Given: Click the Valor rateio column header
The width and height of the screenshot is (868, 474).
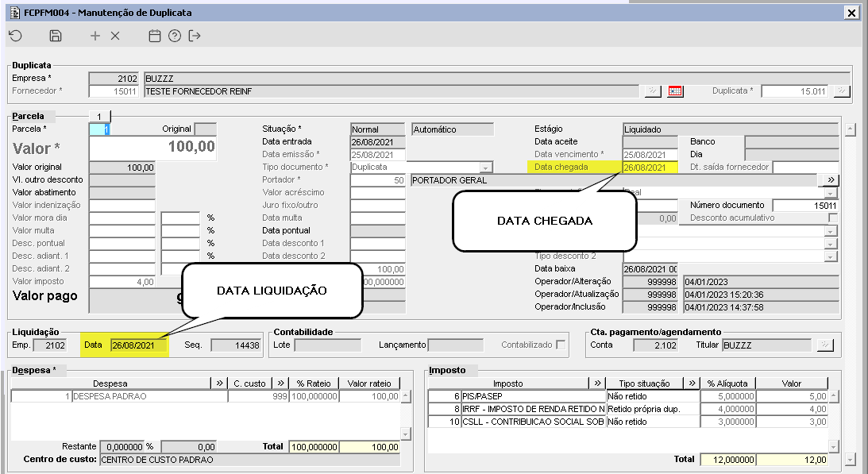Looking at the screenshot, I should point(369,383).
